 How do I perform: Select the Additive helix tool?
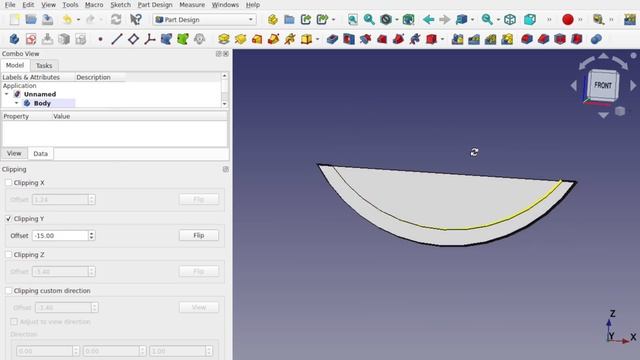pyautogui.click(x=290, y=39)
